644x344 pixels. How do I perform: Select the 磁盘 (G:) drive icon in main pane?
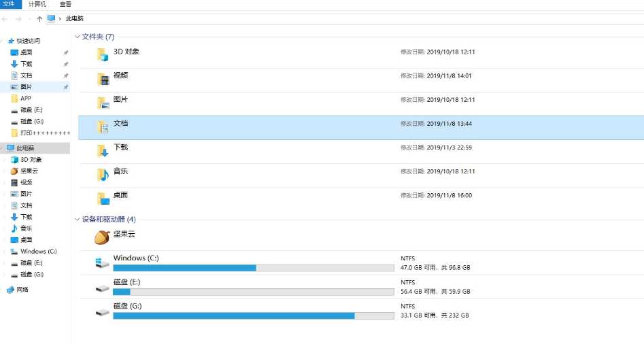(102, 311)
